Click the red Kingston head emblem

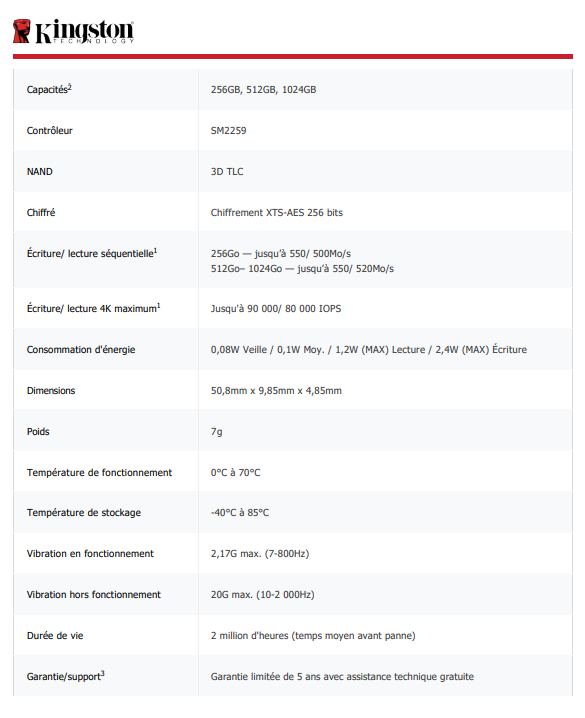[x=22, y=31]
